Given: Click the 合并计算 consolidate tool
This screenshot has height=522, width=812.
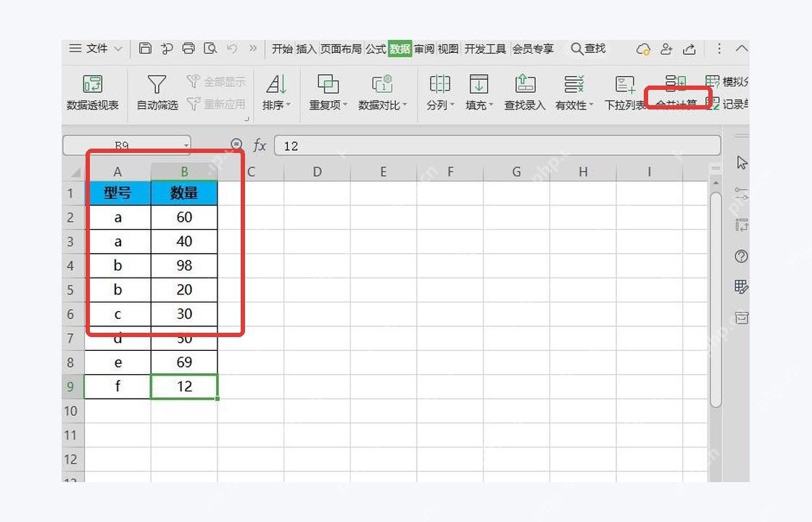Looking at the screenshot, I should (x=676, y=94).
